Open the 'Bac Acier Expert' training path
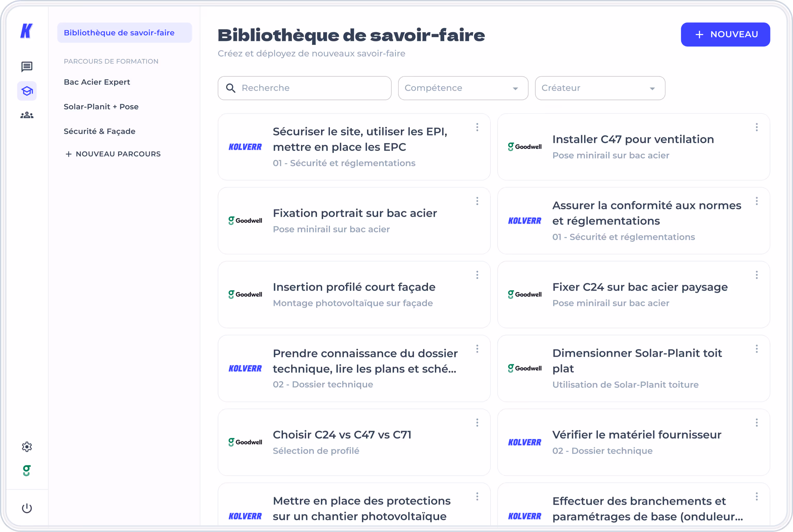 (97, 82)
